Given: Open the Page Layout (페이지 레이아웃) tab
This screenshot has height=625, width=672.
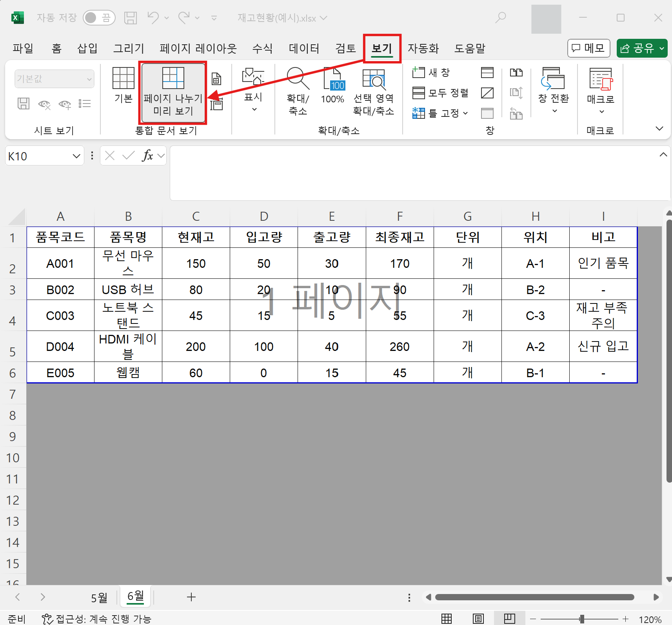Looking at the screenshot, I should [x=198, y=48].
